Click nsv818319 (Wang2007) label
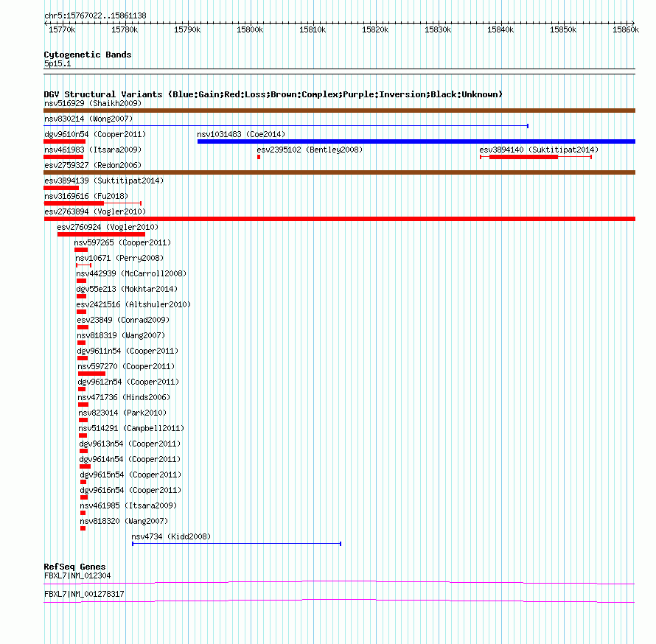This screenshot has width=656, height=644. 121,335
